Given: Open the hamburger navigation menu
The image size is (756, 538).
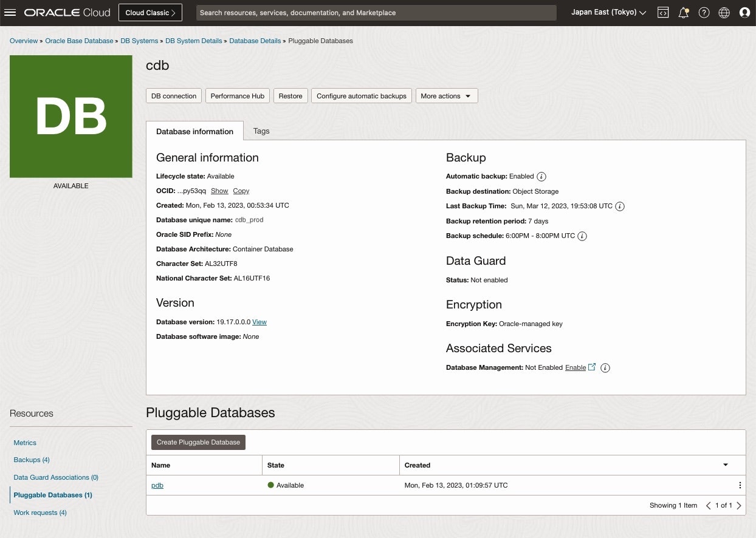Looking at the screenshot, I should tap(10, 13).
